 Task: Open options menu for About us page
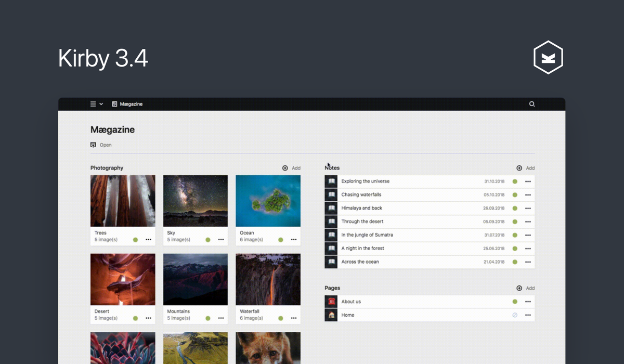(528, 302)
